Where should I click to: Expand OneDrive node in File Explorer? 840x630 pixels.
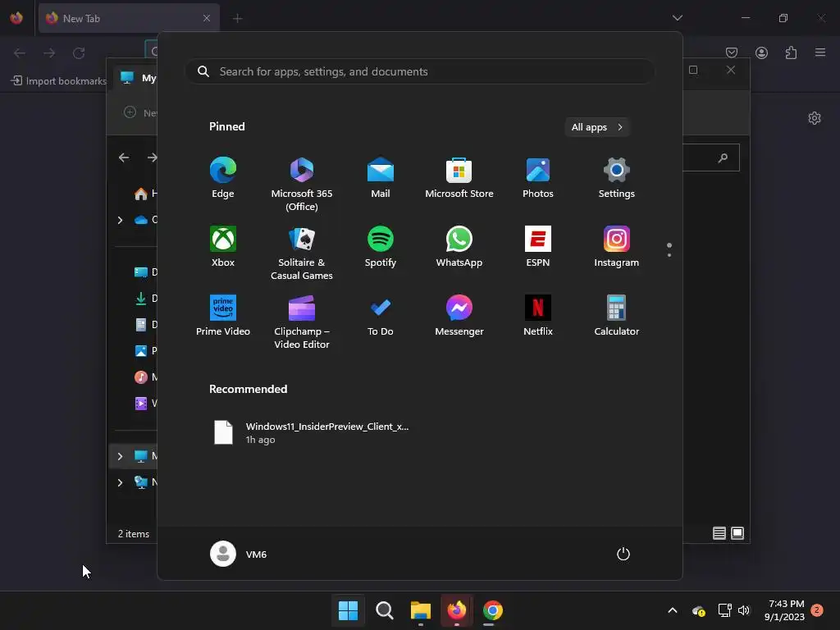[x=120, y=220]
